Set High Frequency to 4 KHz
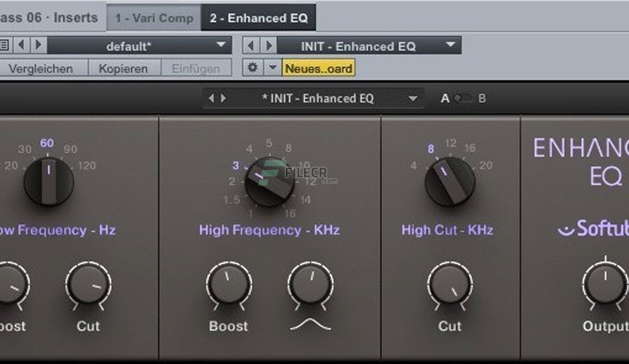 pyautogui.click(x=249, y=149)
